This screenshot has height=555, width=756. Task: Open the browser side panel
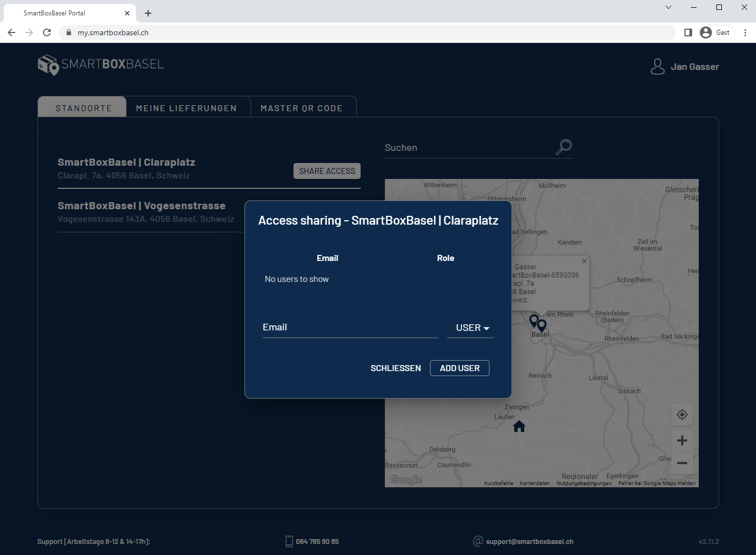click(x=688, y=32)
